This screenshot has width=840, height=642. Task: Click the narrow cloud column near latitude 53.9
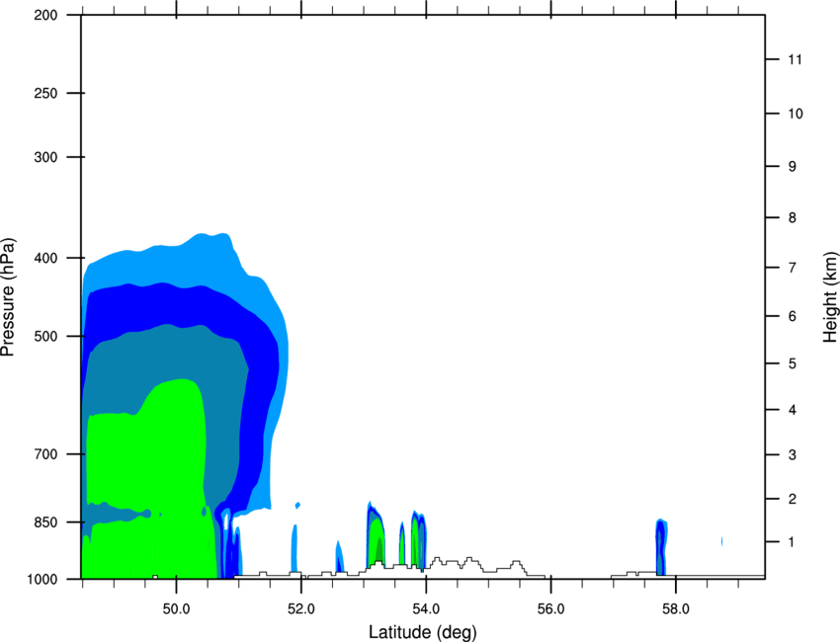coord(418,539)
